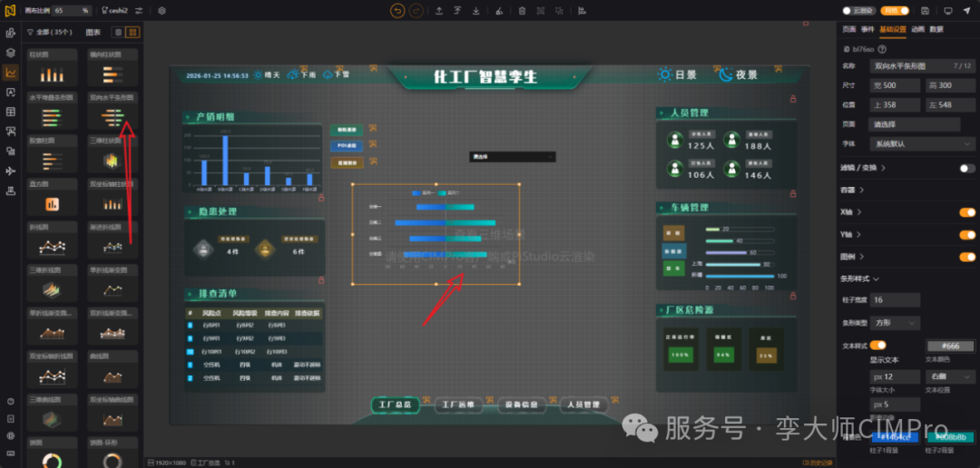Click the N logo at top left
Image resolution: width=980 pixels, height=468 pixels.
10,11
